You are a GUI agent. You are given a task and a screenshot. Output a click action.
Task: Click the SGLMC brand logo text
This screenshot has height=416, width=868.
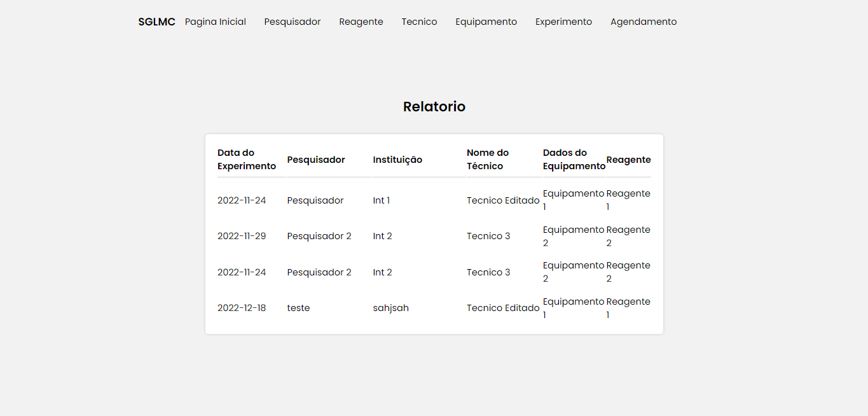[156, 21]
